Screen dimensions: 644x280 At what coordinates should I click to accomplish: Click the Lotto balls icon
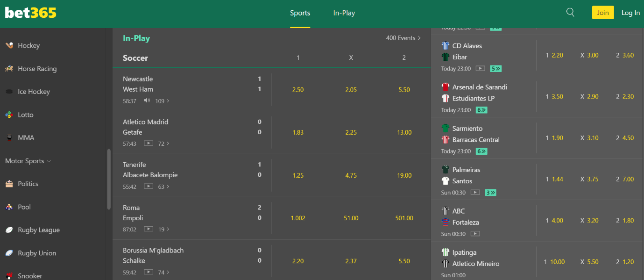pos(9,115)
